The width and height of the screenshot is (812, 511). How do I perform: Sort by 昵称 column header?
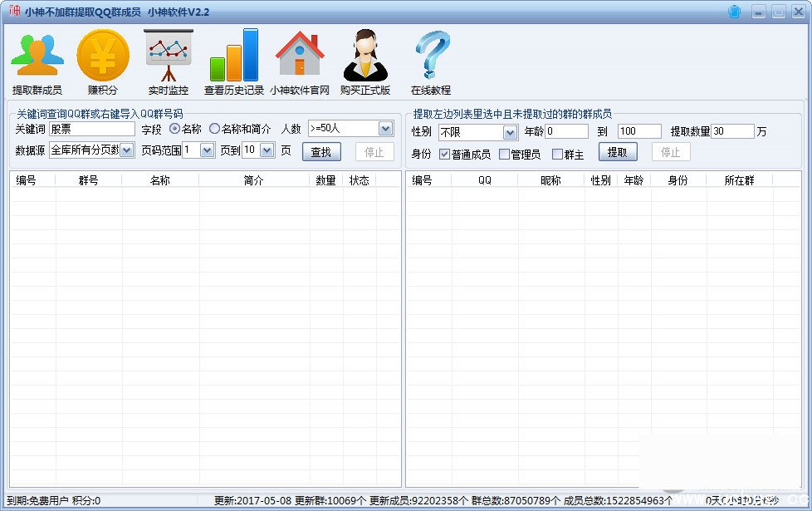tap(550, 180)
